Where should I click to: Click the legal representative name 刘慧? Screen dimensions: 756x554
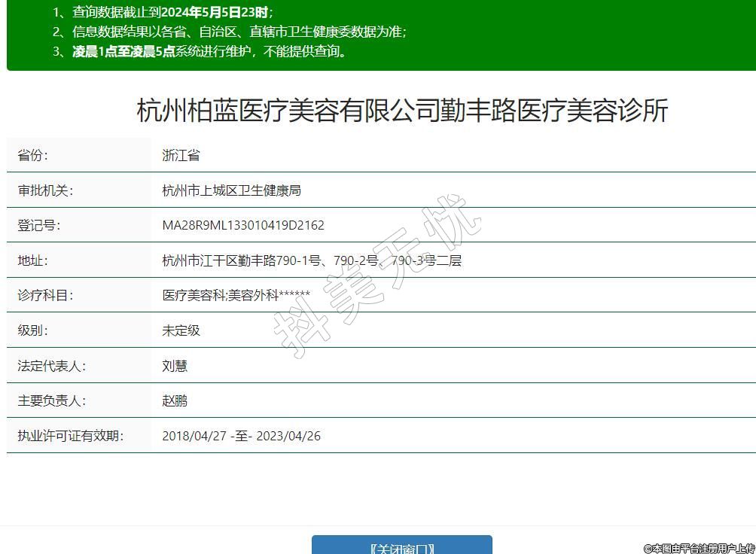(175, 366)
